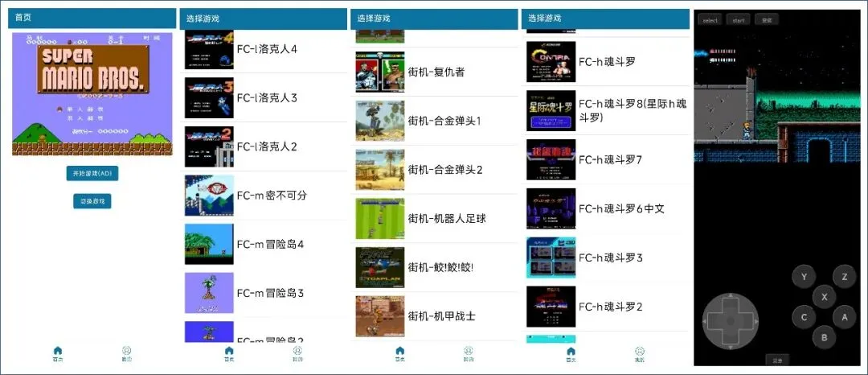Image resolution: width=868 pixels, height=375 pixels.
Task: Choose FC-l洛克人2 from the game list
Action: (x=262, y=146)
